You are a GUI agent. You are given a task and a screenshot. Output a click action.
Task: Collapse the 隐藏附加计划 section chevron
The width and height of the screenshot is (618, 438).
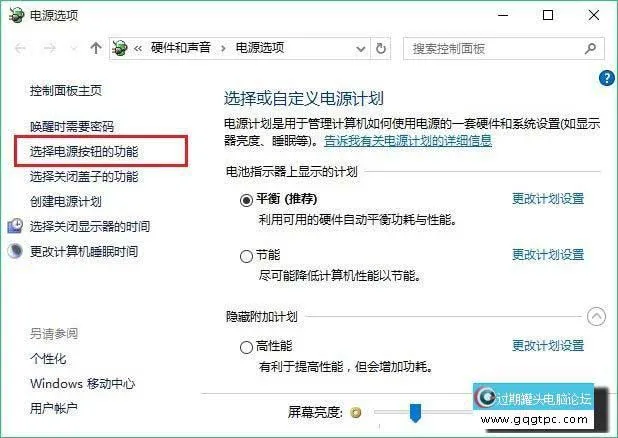pos(596,316)
